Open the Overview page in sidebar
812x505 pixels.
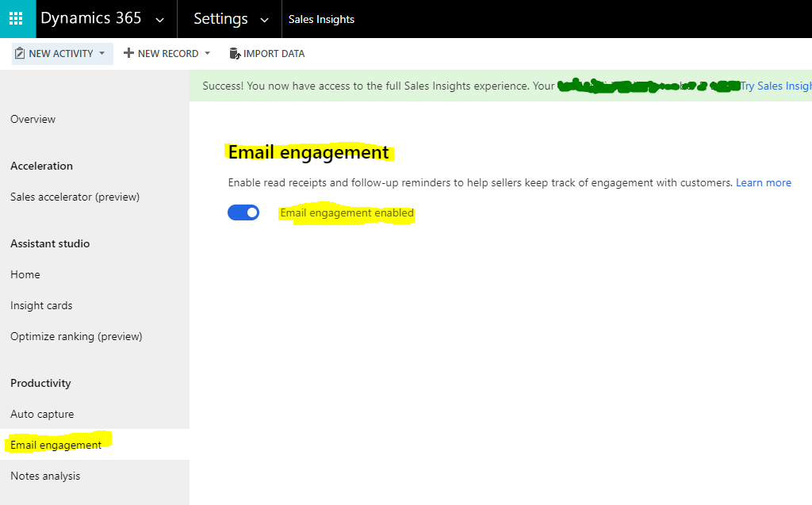(33, 119)
